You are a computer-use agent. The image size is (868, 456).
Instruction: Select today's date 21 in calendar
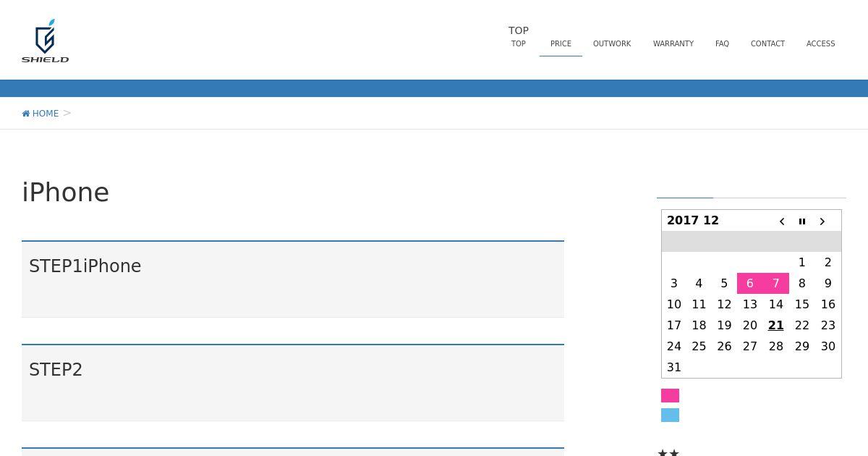[x=776, y=325]
